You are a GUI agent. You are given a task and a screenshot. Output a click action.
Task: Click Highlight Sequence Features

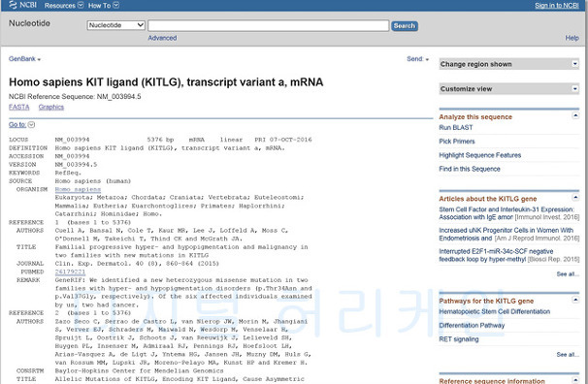click(480, 155)
